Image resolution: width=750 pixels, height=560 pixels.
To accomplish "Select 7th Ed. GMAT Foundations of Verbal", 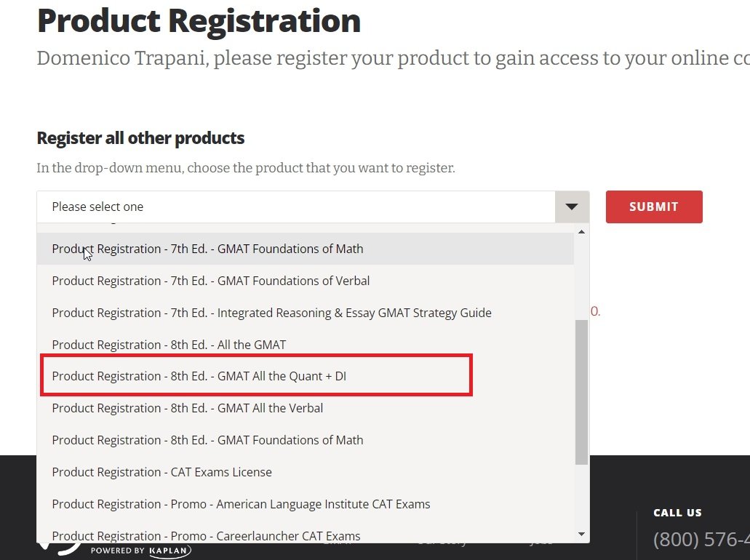I will tap(210, 281).
